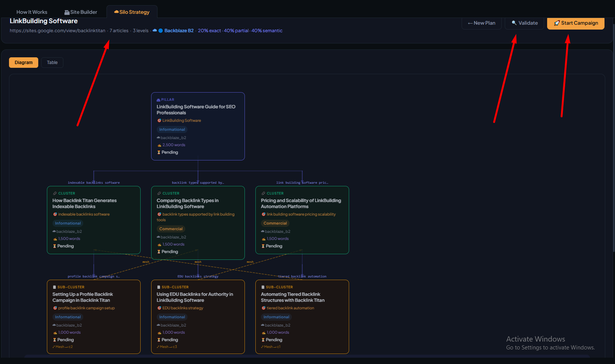Click Commercial badge in Comparing Backlink Types card

[171, 229]
